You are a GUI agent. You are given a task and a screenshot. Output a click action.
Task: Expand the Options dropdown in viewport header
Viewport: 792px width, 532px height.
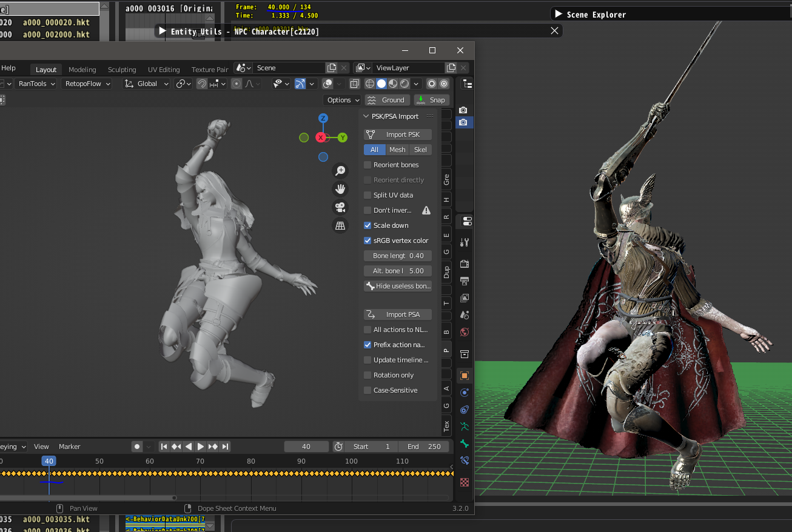[343, 100]
